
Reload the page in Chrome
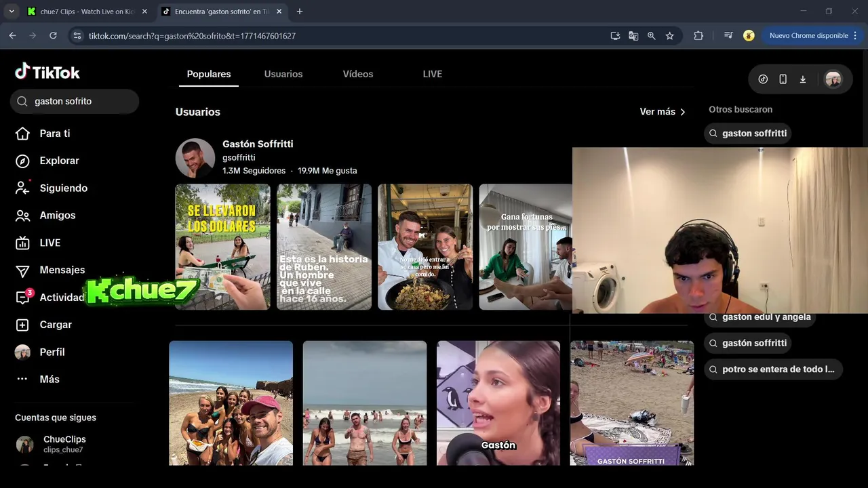click(x=53, y=35)
